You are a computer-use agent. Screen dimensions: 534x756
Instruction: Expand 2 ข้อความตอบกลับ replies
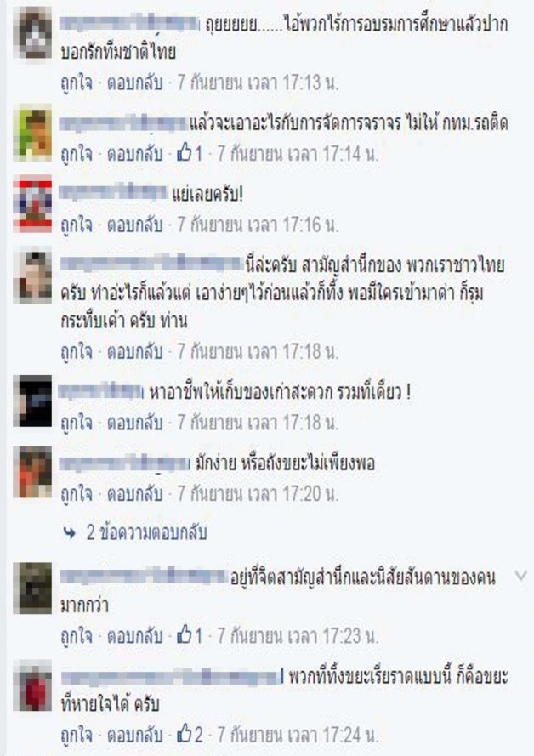(146, 532)
